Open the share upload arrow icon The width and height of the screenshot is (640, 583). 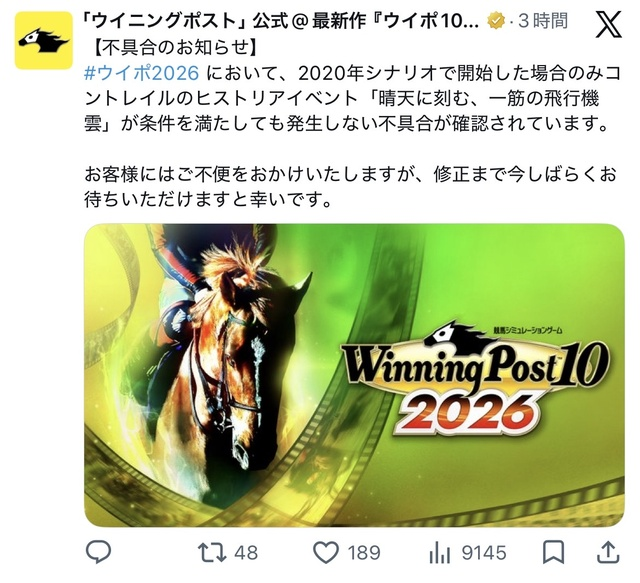608,552
